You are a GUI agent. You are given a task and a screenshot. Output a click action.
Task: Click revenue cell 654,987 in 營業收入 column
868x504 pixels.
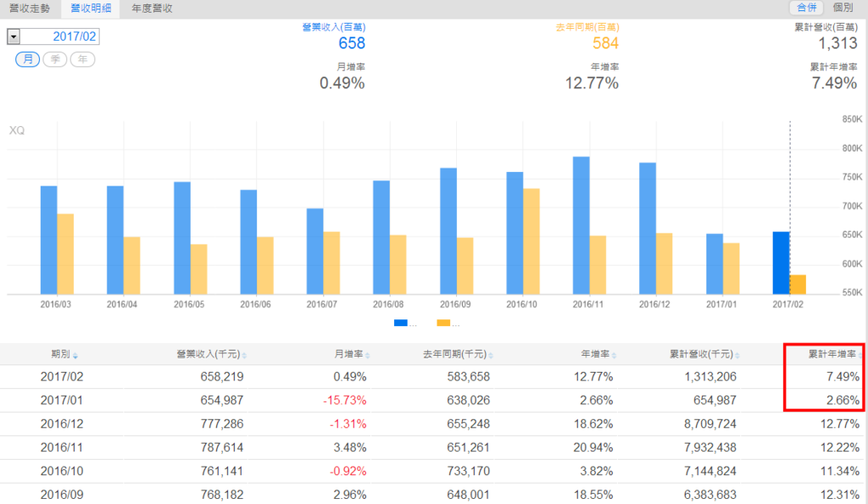(x=221, y=400)
